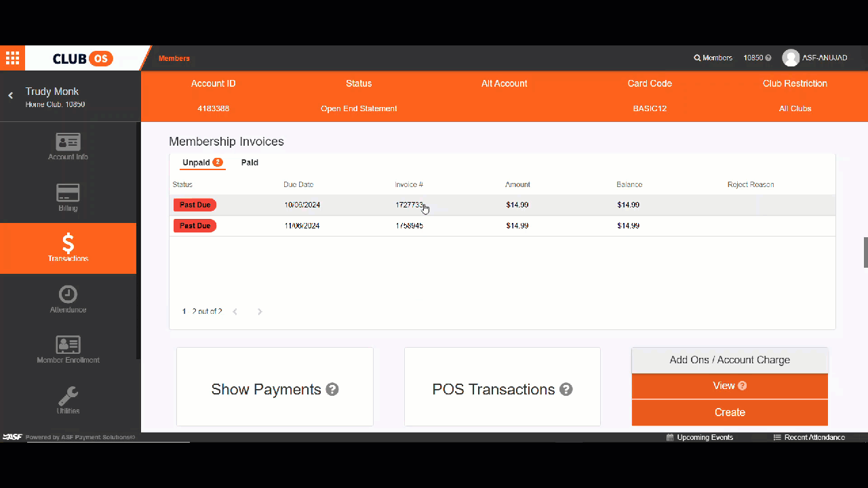The height and width of the screenshot is (488, 868).
Task: Click Upcoming Events link in footer
Action: [x=705, y=438]
